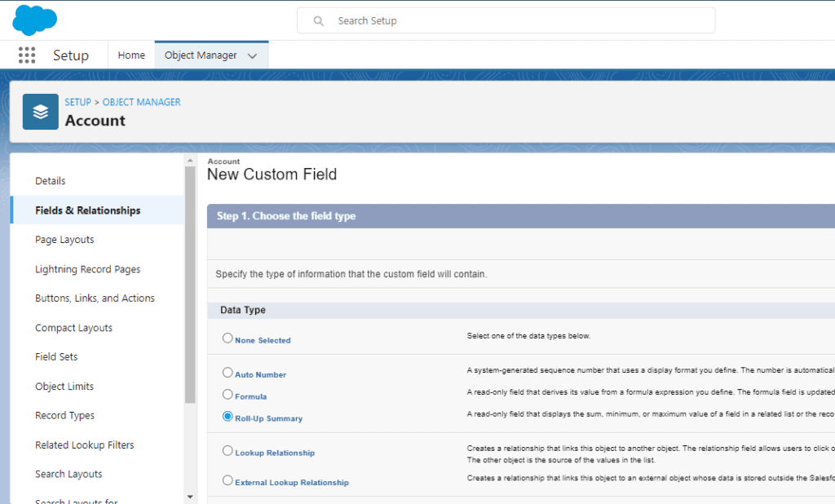Choose the Lookup Relationship radio button
This screenshot has height=504, width=835.
click(x=228, y=451)
